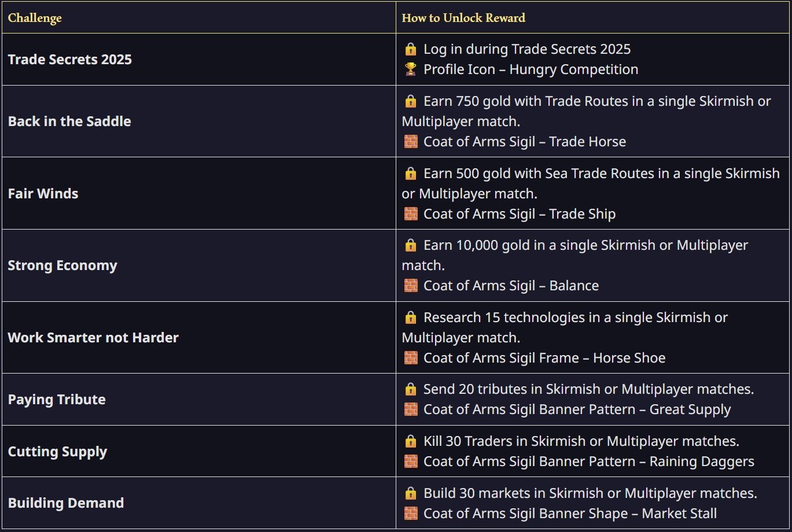Click the lock icon beside Send 20 tributes
The width and height of the screenshot is (792, 532).
[410, 389]
